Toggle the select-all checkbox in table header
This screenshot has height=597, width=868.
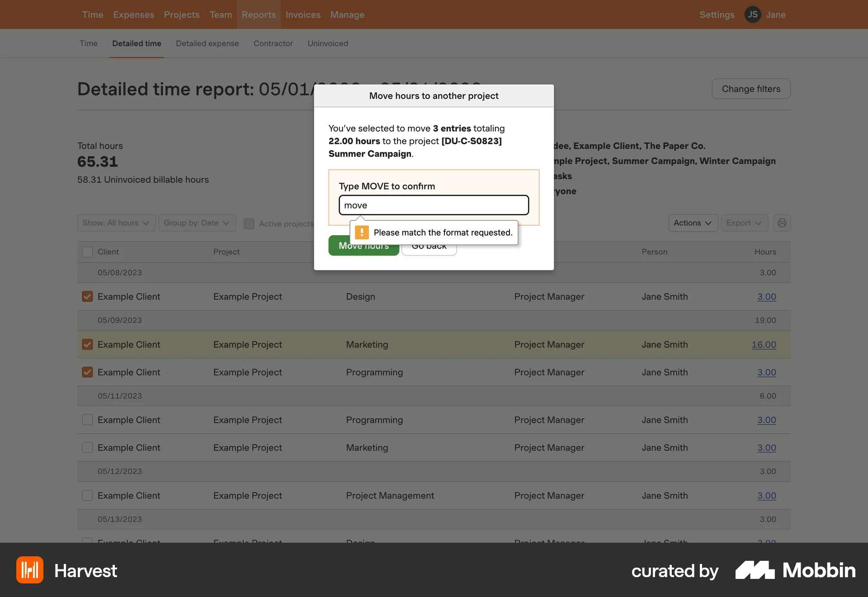click(87, 251)
